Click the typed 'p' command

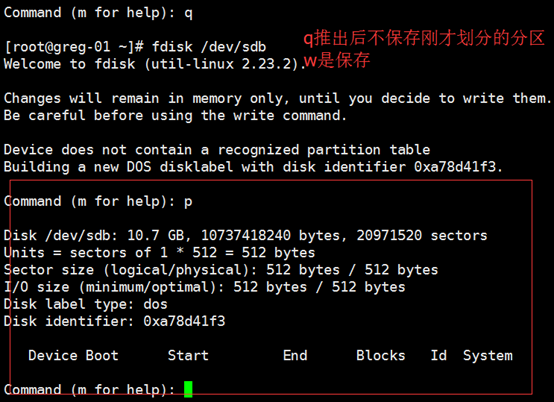click(x=188, y=202)
